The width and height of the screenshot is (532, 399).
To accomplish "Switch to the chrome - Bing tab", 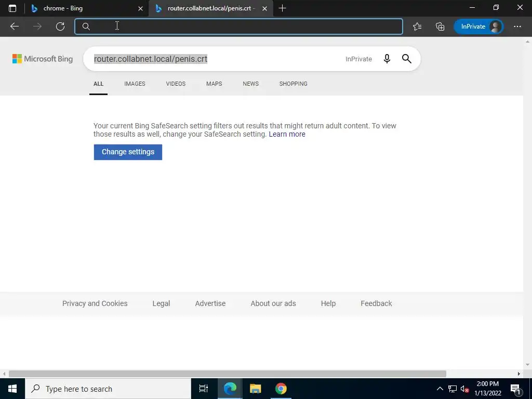I will tap(87, 8).
